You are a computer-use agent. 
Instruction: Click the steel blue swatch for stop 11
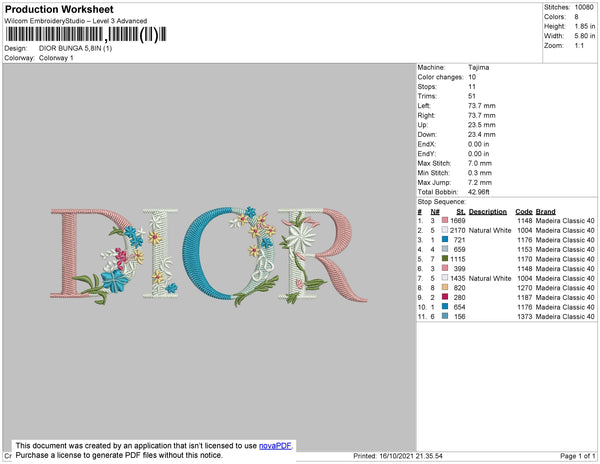click(x=445, y=316)
